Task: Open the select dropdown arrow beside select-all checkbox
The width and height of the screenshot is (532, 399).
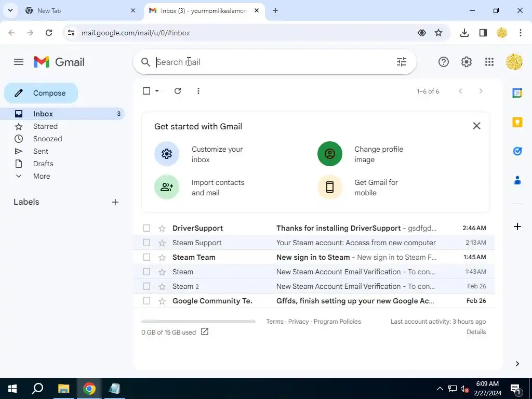Action: (x=157, y=91)
